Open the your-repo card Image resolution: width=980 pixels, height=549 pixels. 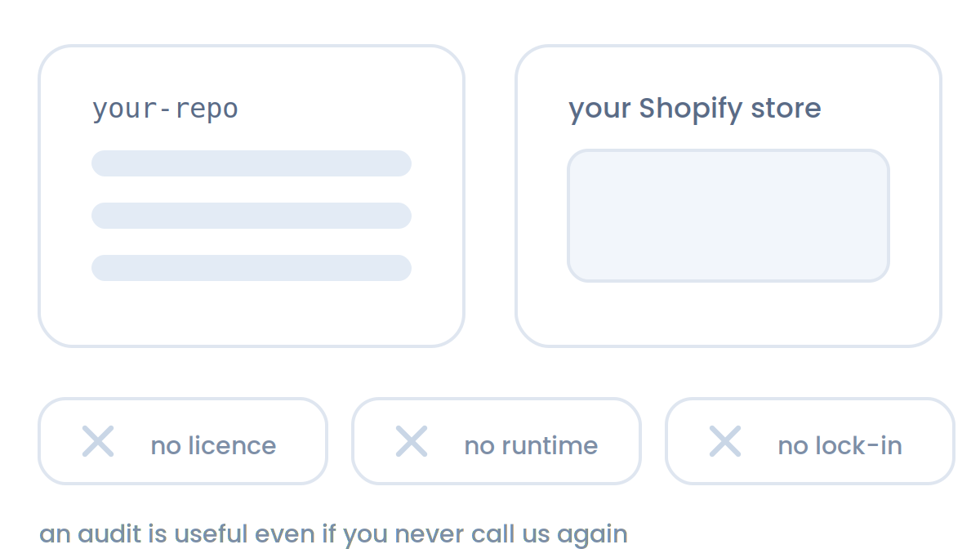coord(252,196)
